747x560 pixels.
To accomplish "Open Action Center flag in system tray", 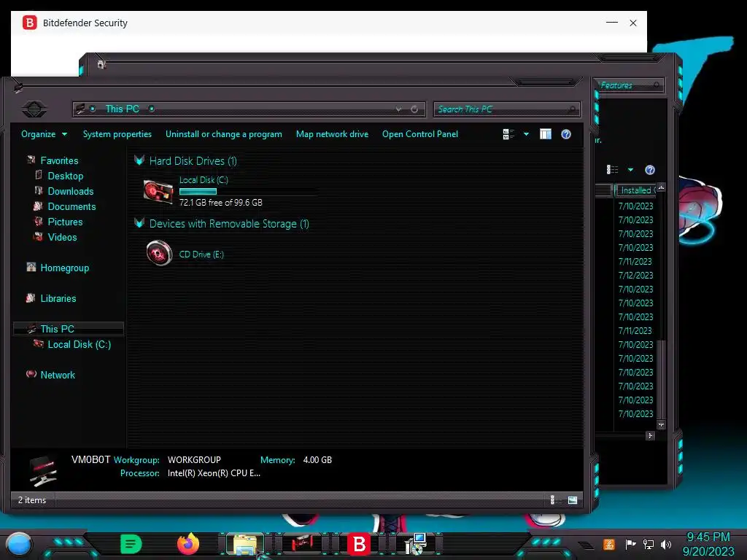I will tap(630, 544).
